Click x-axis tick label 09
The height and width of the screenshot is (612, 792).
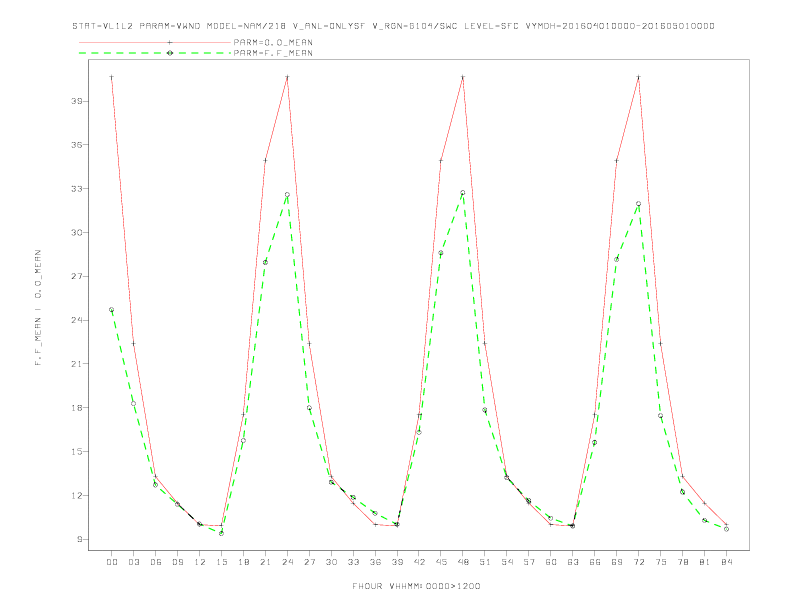coord(177,562)
